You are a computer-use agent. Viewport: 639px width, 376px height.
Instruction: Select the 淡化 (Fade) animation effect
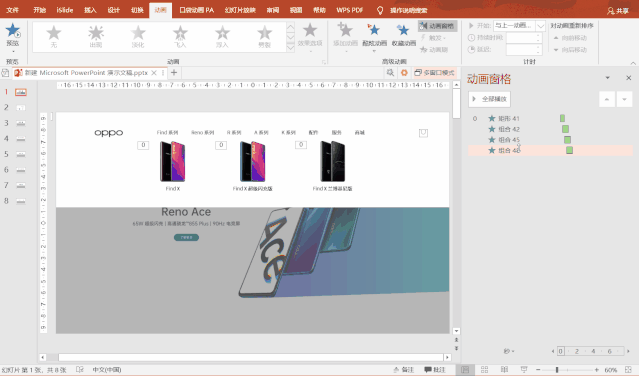(138, 37)
